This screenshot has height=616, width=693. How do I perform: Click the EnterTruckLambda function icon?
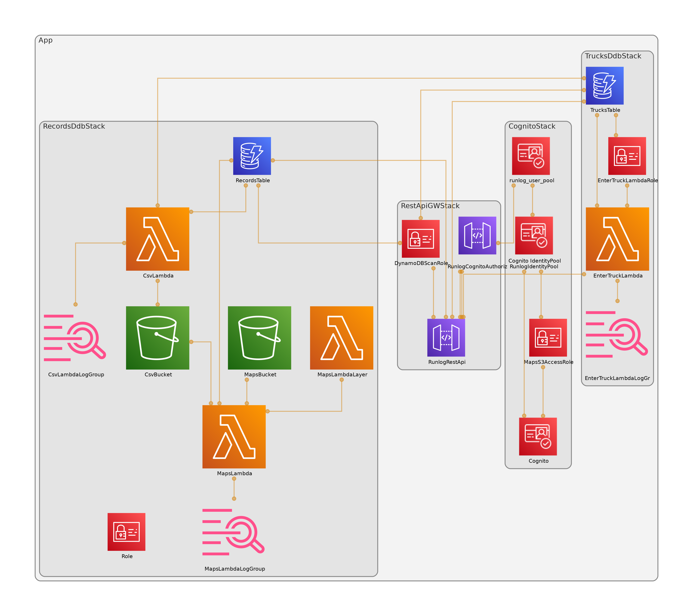[617, 239]
